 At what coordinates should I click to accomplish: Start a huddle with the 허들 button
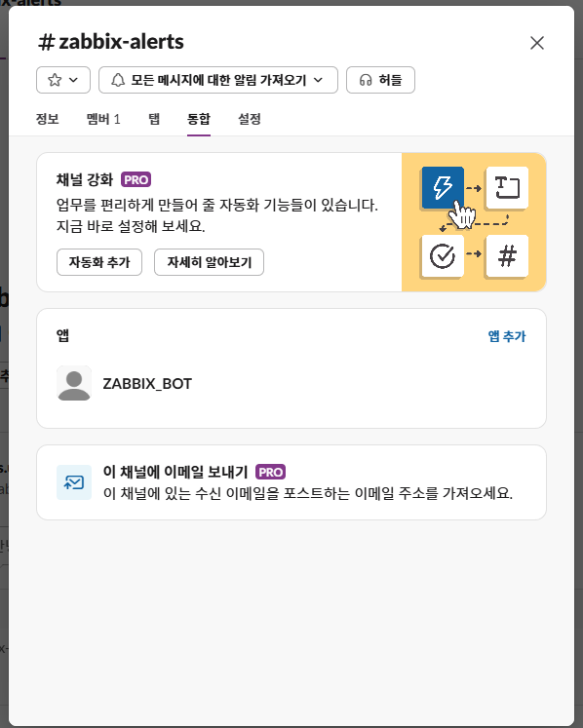[x=380, y=80]
